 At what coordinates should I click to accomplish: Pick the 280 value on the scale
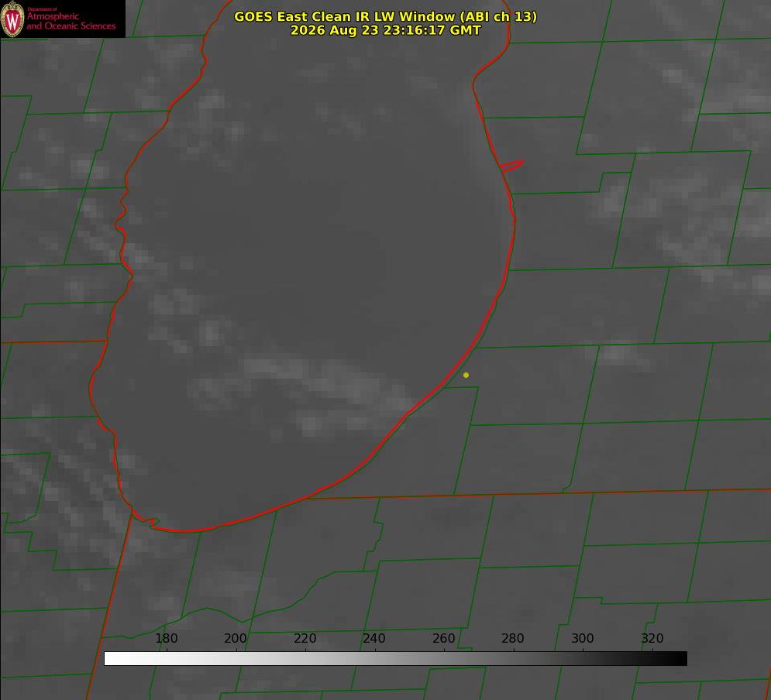pos(513,638)
